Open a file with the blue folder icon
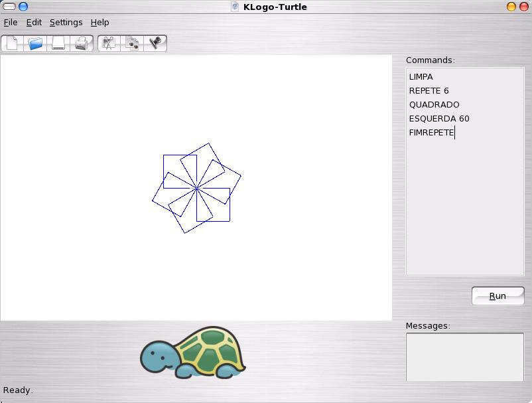 35,43
